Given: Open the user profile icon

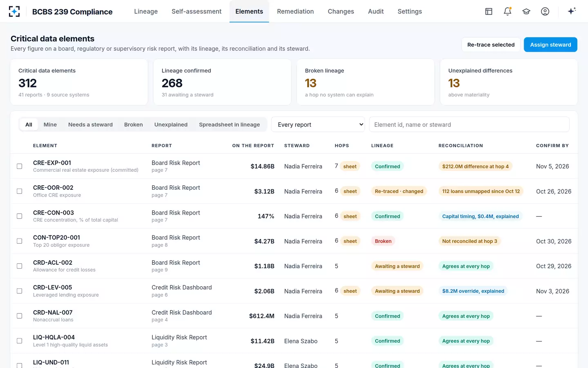Looking at the screenshot, I should tap(545, 11).
